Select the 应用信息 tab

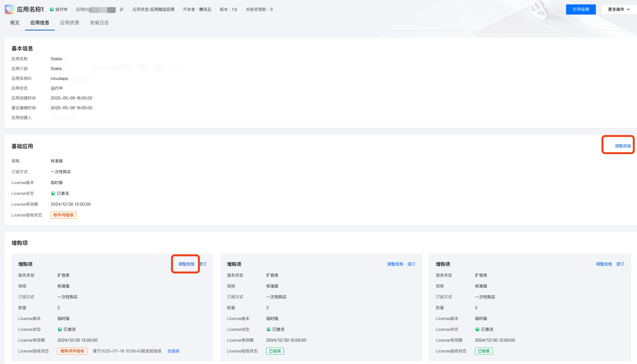[40, 23]
